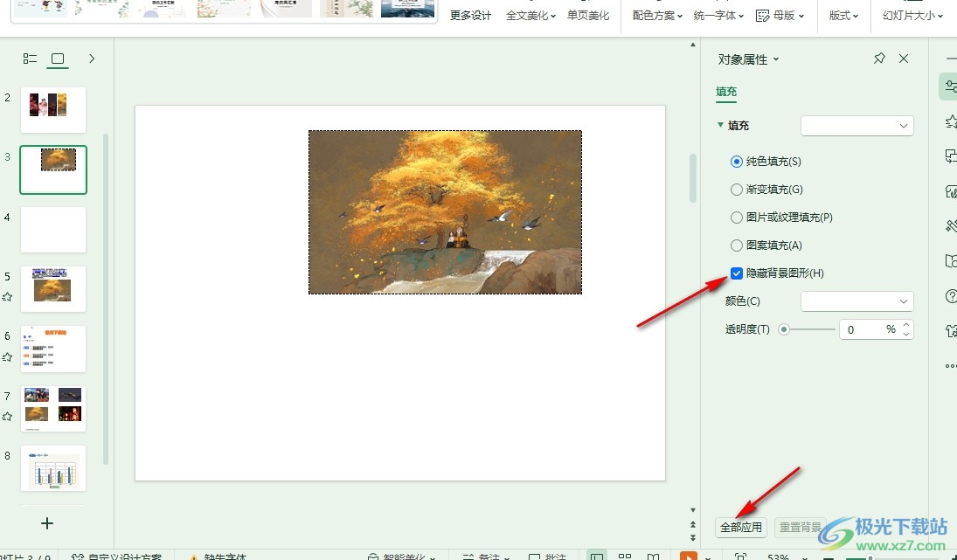Switch to slide thumbnail view icon
This screenshot has height=560, width=957.
coord(58,59)
